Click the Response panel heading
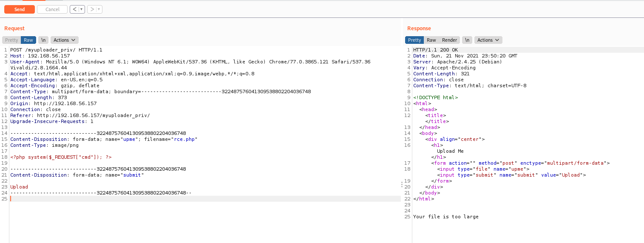This screenshot has height=243, width=644. click(419, 29)
